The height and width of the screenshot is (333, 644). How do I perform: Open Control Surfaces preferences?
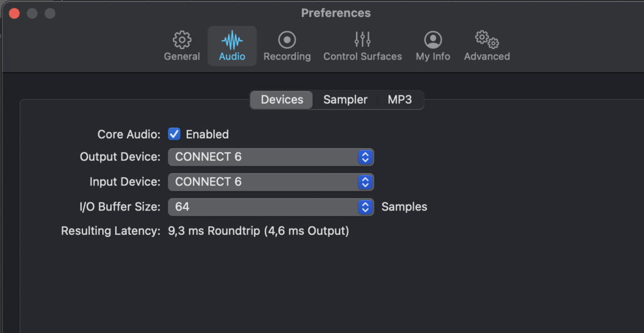coord(363,46)
